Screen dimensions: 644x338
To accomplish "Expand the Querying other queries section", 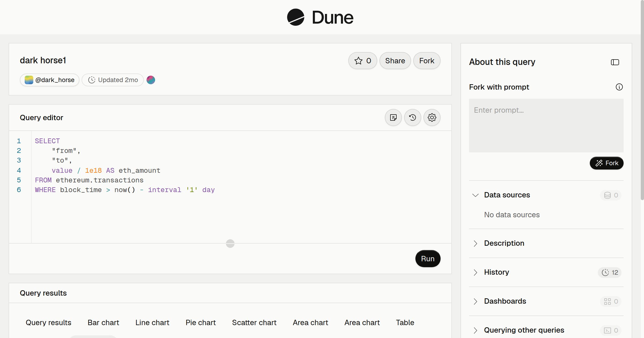I will (475, 330).
